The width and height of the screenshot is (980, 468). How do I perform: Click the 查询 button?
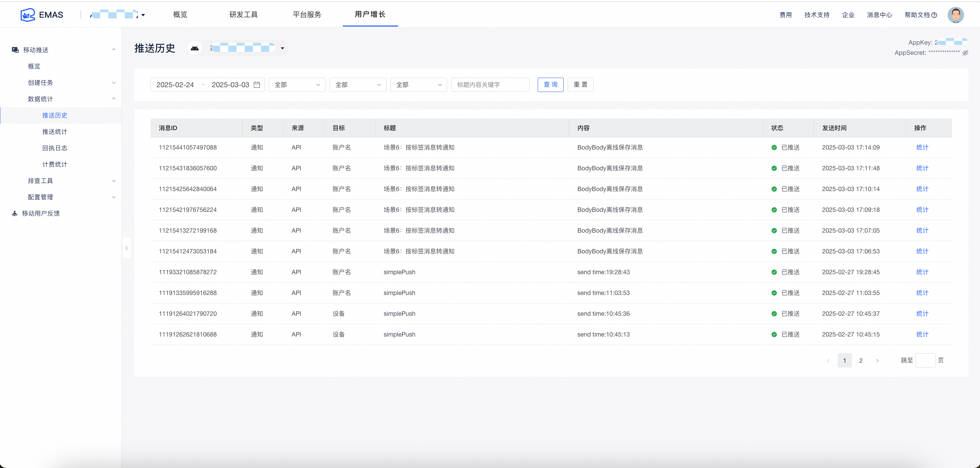(550, 85)
